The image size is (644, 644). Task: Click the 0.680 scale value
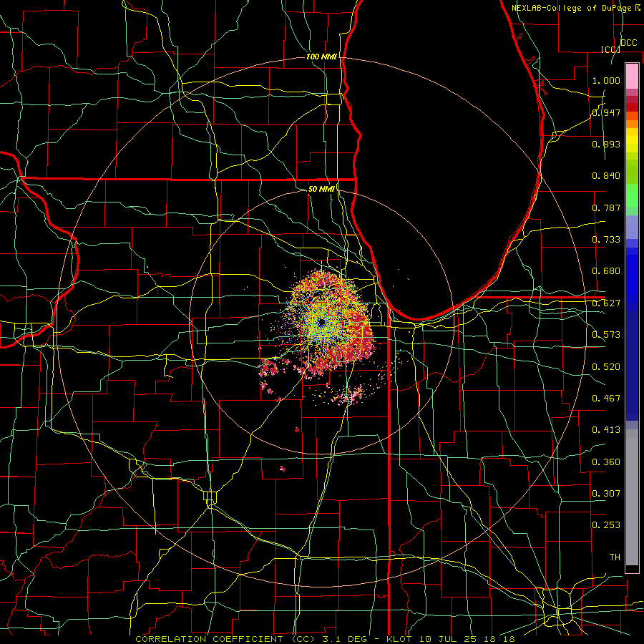point(606,271)
